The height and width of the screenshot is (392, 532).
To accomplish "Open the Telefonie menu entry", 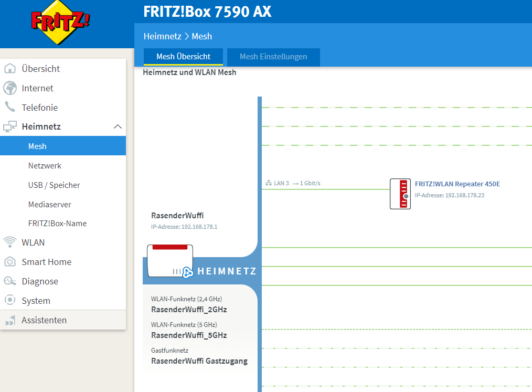I will [x=63, y=108].
